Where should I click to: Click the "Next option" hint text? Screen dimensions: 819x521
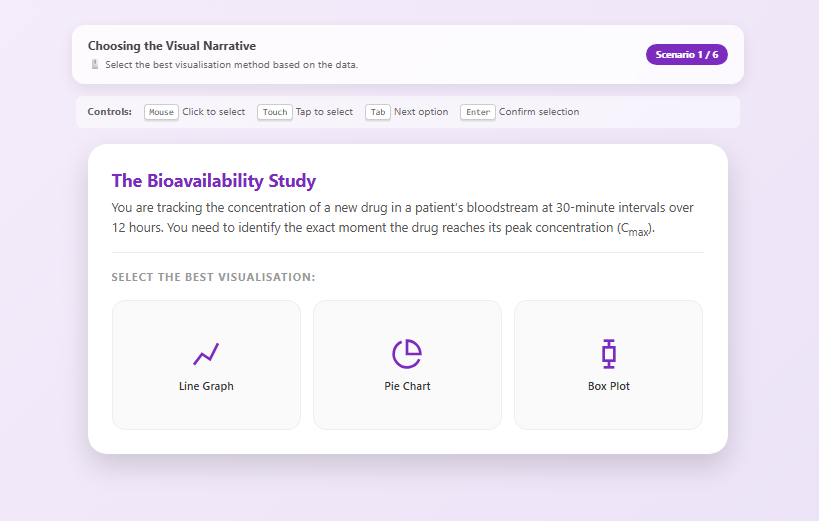[x=421, y=112]
